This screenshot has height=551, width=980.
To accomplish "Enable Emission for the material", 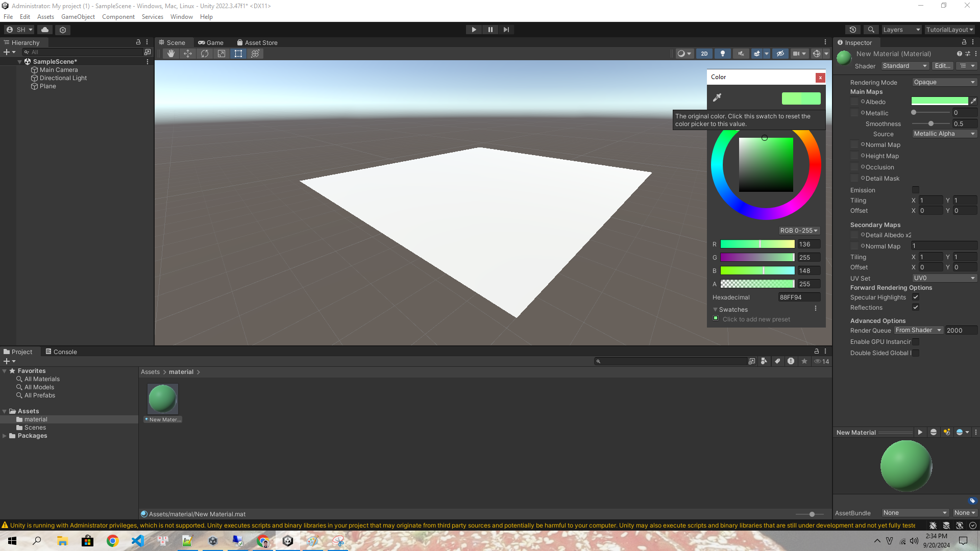I will tap(916, 190).
